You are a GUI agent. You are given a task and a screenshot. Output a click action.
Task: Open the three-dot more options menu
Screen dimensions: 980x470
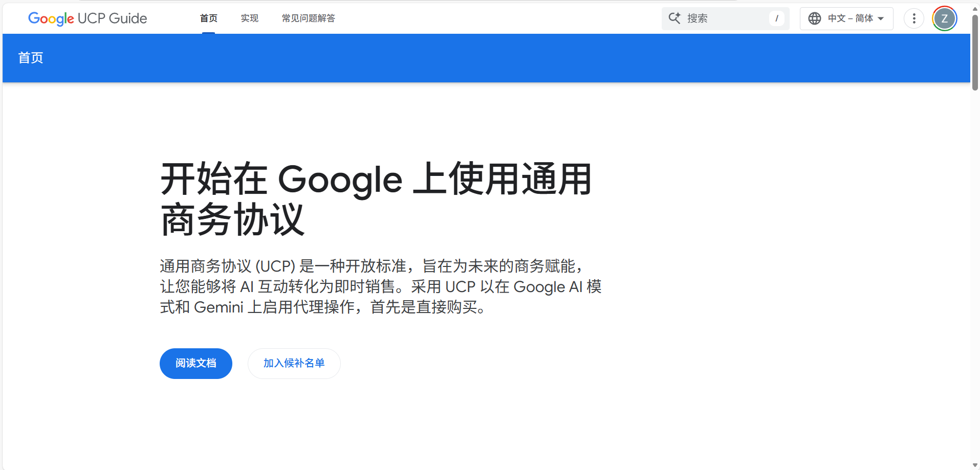914,18
